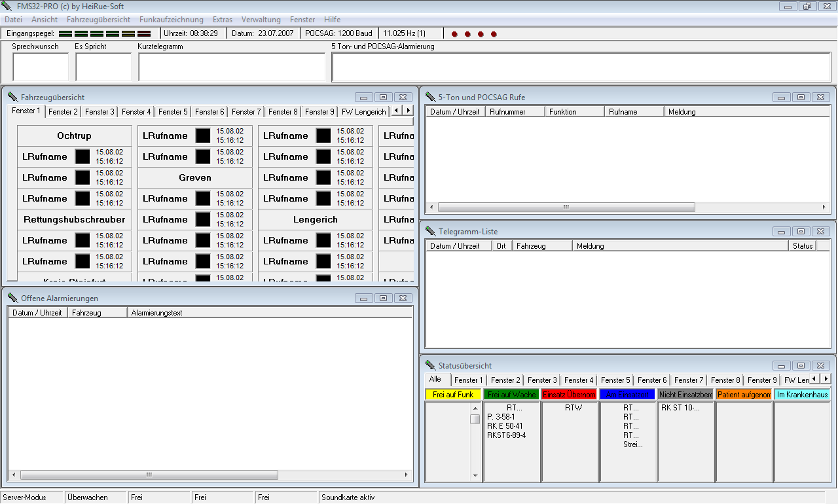Image resolution: width=838 pixels, height=504 pixels.
Task: Click the FMS32-PRO application icon in title bar
Action: pos(7,7)
